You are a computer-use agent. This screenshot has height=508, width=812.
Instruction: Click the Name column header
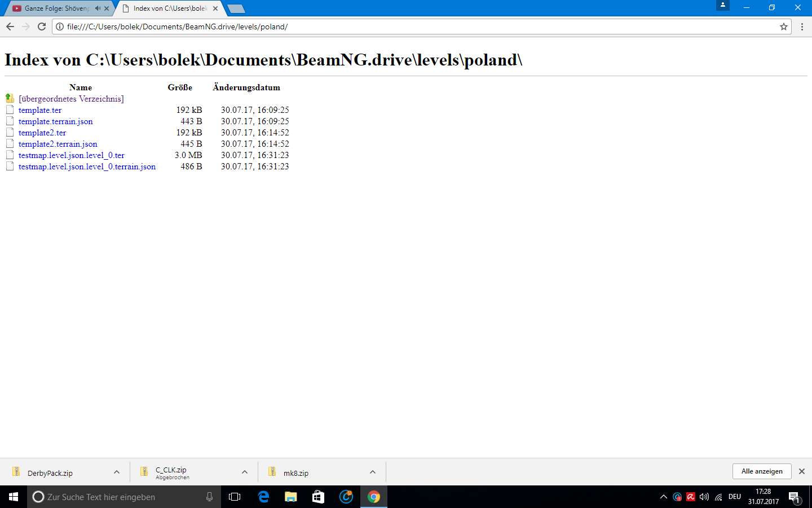(81, 87)
